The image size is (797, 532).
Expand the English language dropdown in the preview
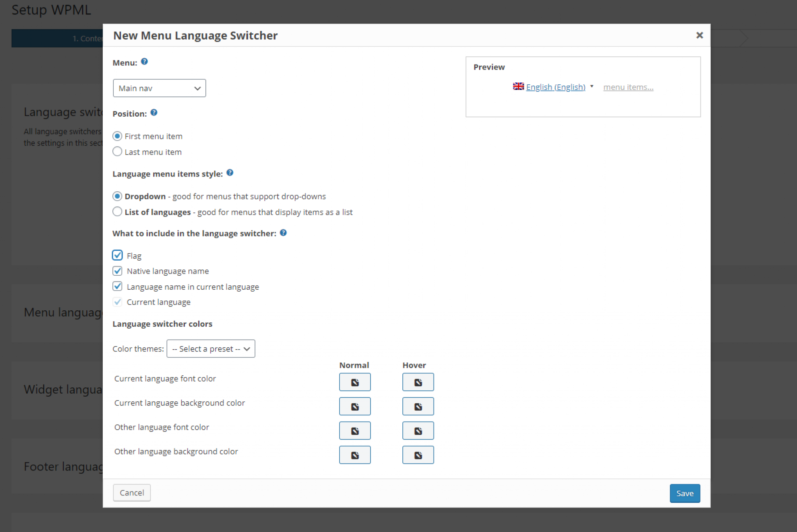pyautogui.click(x=592, y=86)
